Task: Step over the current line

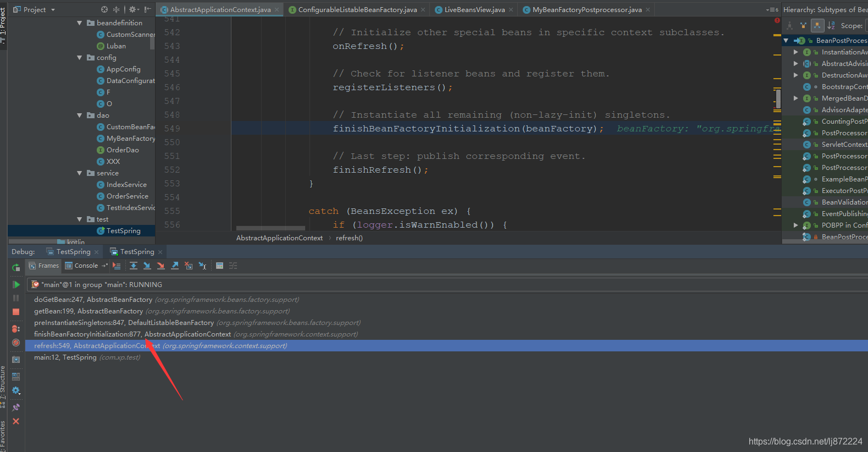Action: pos(134,266)
